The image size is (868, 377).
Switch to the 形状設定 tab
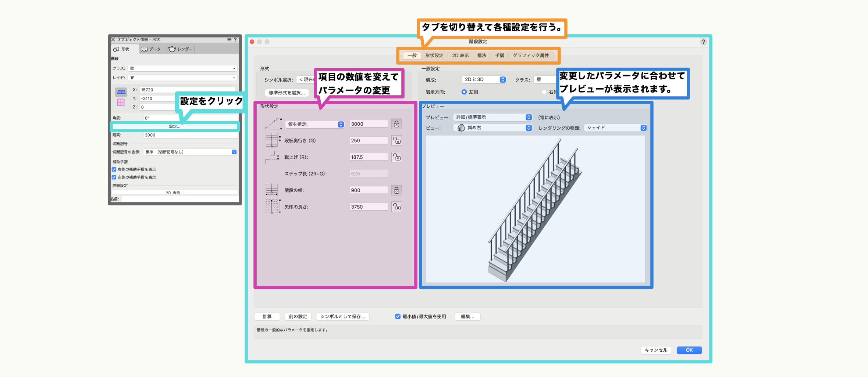tap(434, 55)
